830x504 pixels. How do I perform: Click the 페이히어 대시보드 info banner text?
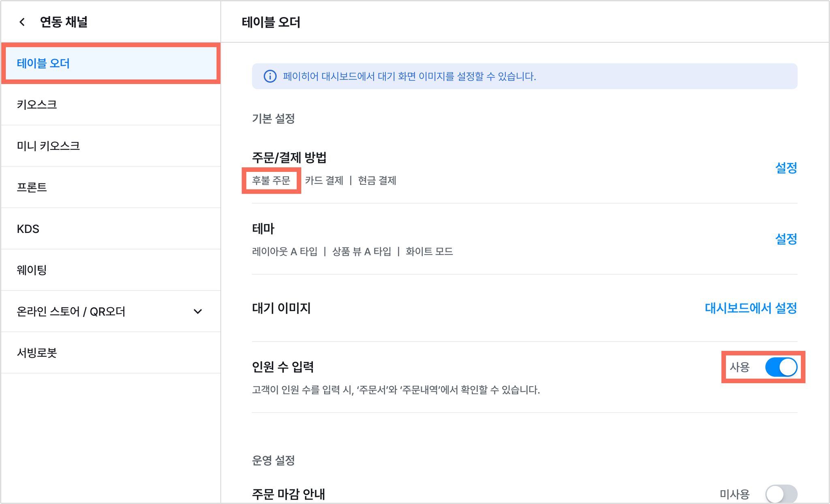[409, 76]
